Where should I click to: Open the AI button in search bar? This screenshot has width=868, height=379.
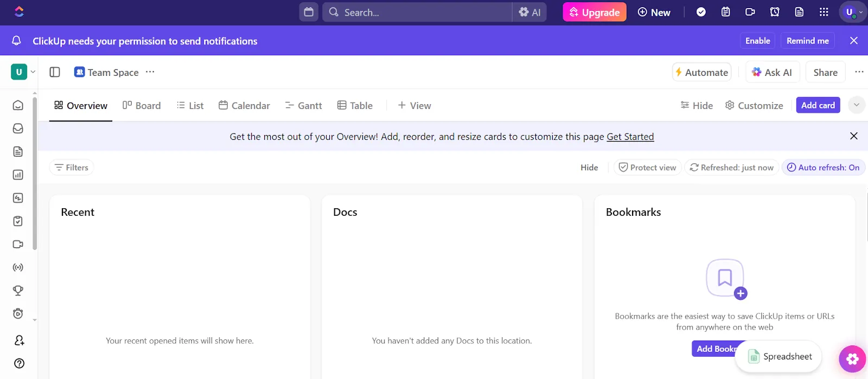(529, 12)
